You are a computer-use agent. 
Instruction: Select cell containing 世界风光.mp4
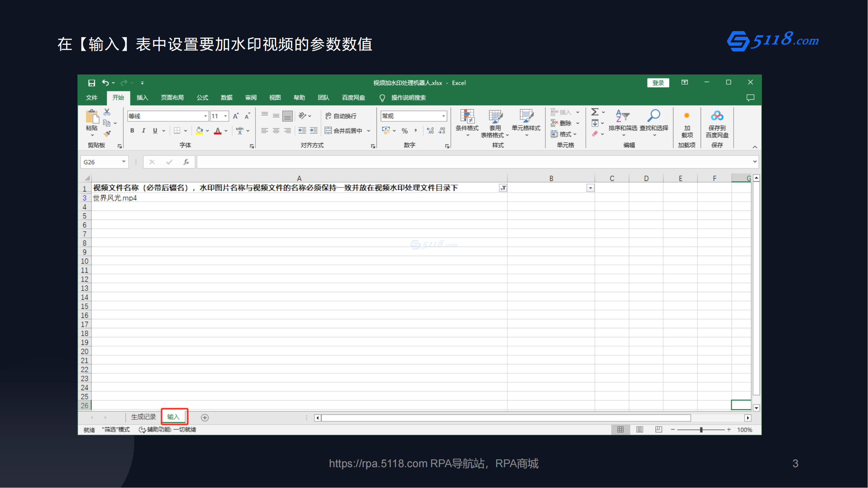(x=299, y=198)
